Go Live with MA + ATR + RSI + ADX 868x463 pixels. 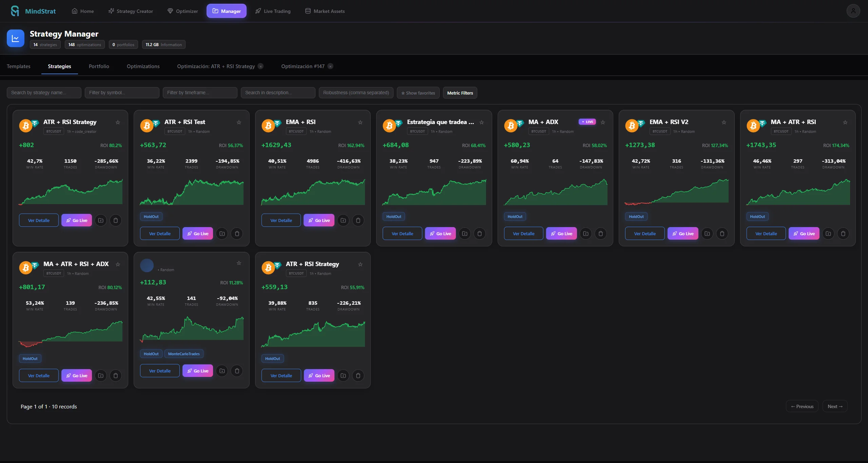click(x=77, y=375)
